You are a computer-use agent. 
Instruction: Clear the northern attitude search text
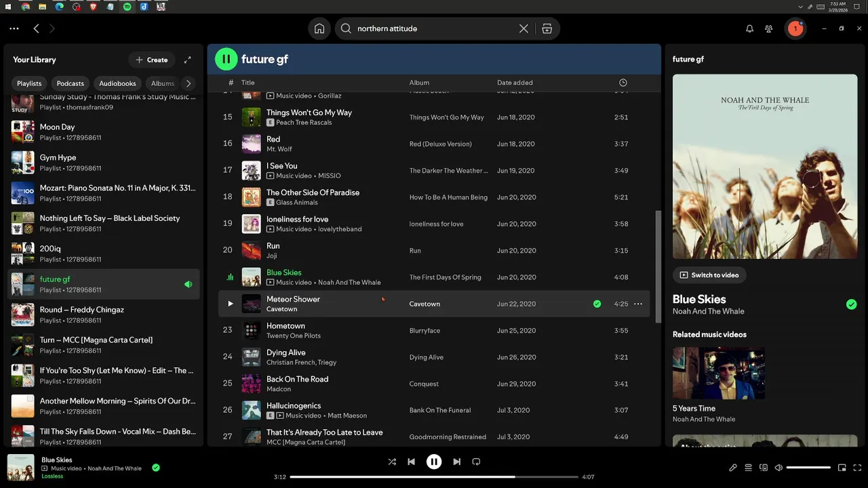click(x=524, y=28)
